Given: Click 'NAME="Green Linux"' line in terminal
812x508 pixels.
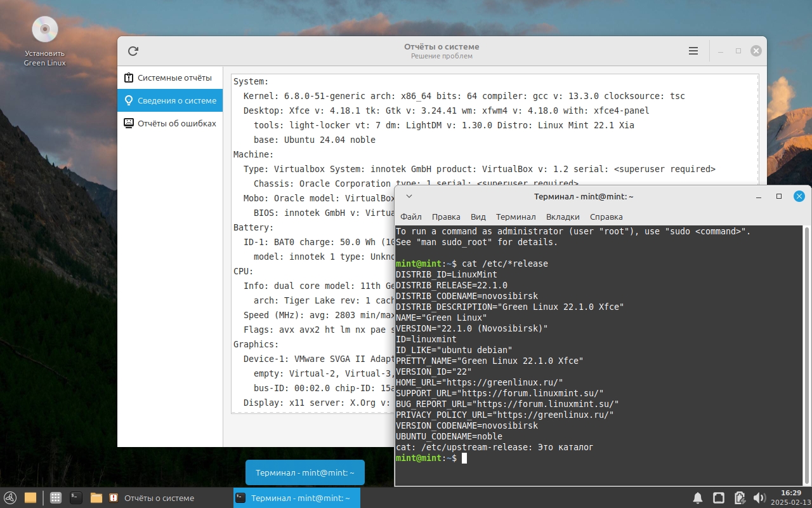Looking at the screenshot, I should [442, 317].
